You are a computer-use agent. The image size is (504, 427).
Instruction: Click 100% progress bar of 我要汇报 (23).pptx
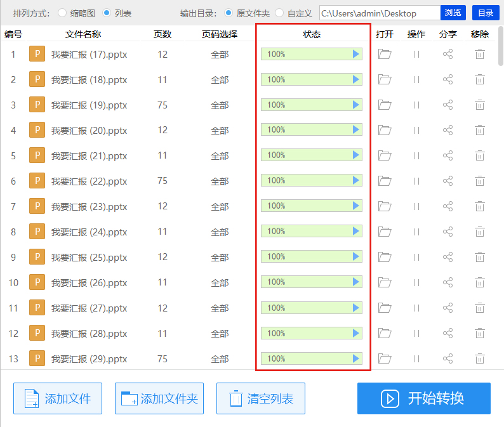coord(311,206)
